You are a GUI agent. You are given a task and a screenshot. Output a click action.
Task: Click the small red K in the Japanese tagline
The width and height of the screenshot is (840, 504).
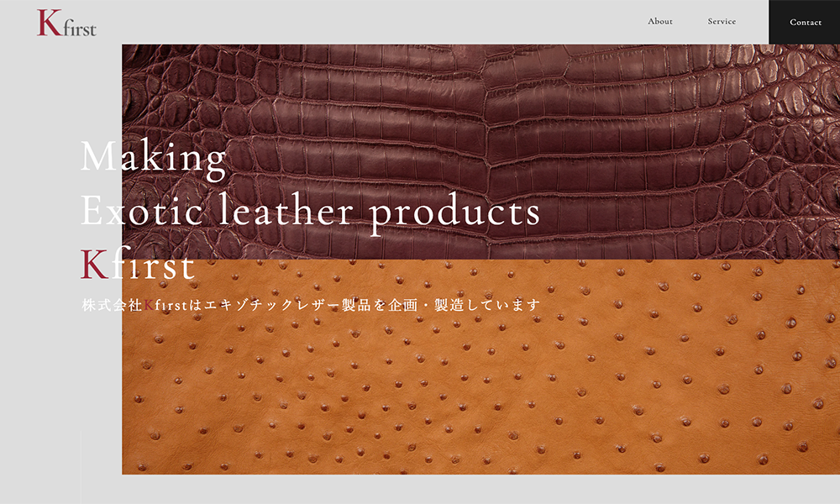click(x=149, y=305)
